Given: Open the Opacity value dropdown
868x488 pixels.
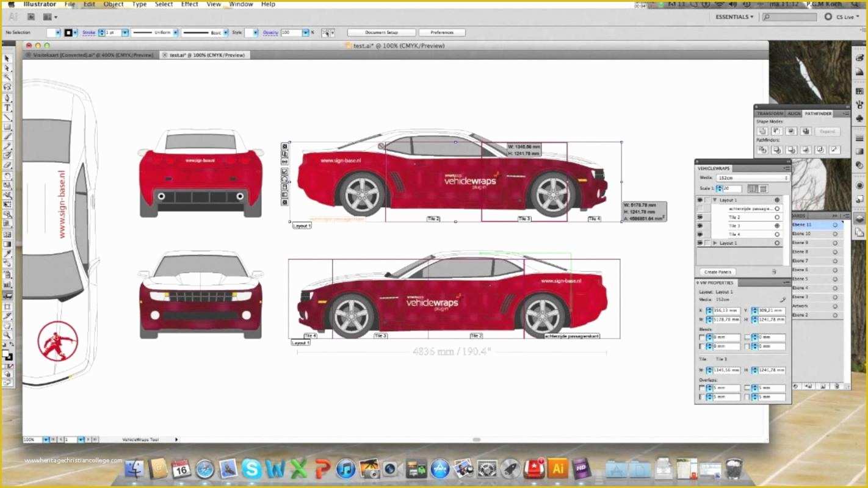Looking at the screenshot, I should pos(306,32).
